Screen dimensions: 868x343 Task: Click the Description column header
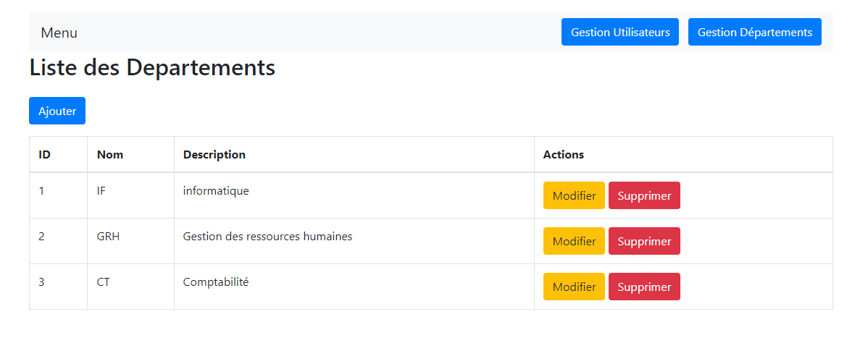[214, 154]
